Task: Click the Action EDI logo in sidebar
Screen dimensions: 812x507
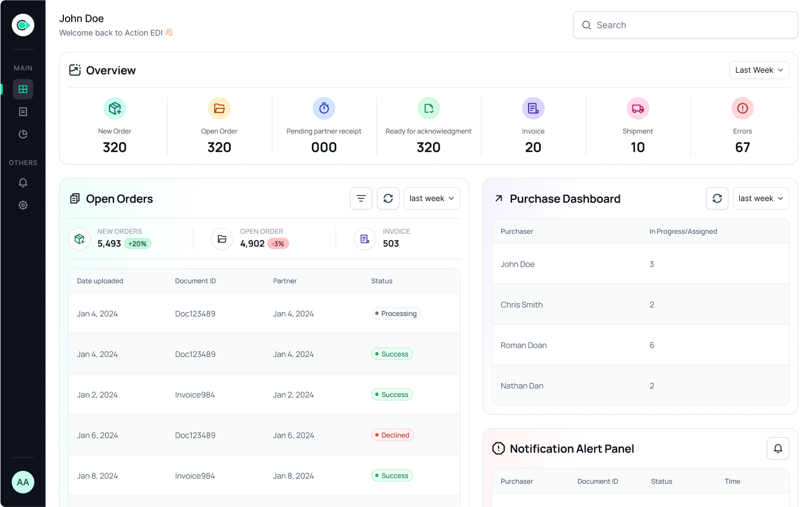Action: click(23, 25)
